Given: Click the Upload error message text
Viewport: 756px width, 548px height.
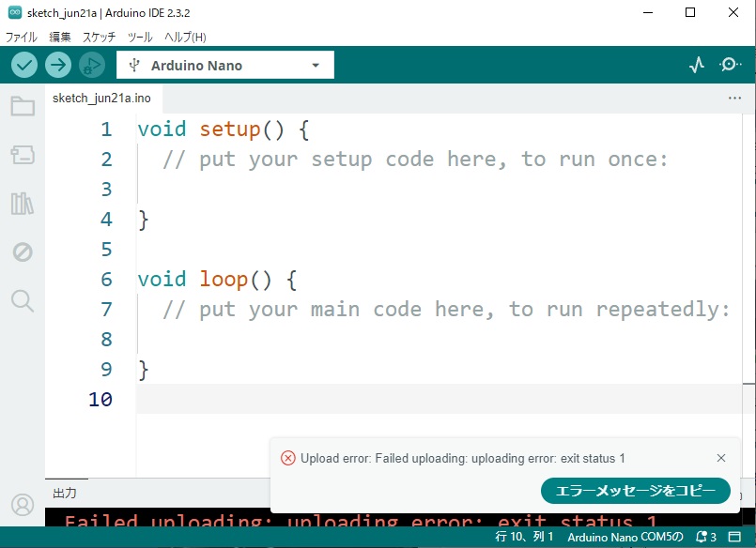Looking at the screenshot, I should click(462, 459).
